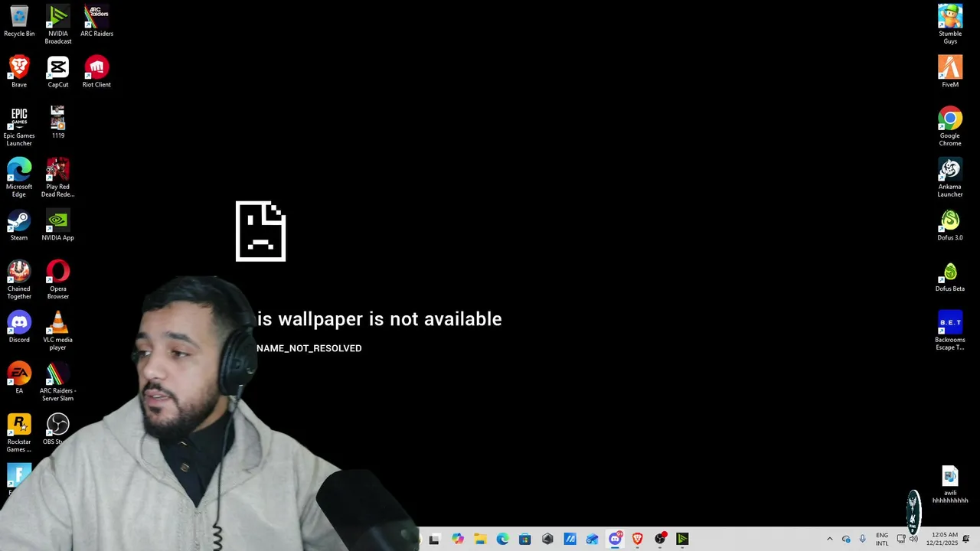Open Microsoft Edge from the taskbar
The height and width of the screenshot is (551, 980).
[x=502, y=540]
